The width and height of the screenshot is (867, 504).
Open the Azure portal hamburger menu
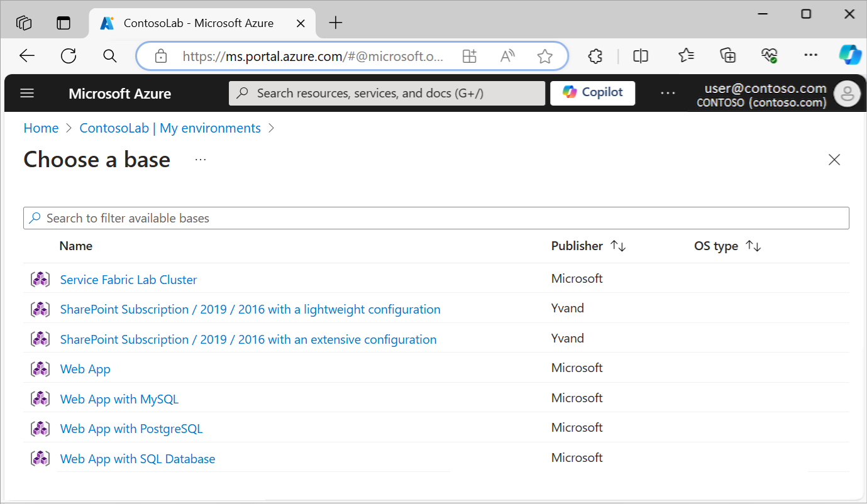[x=27, y=94]
